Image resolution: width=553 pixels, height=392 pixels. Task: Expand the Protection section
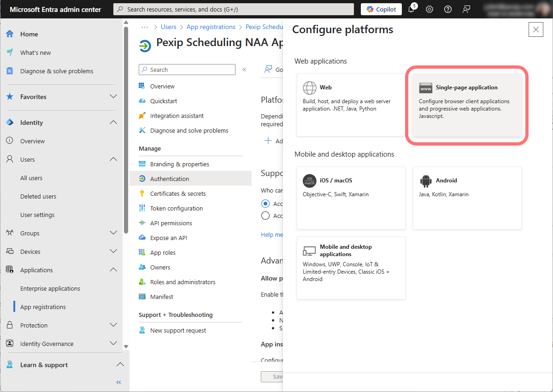click(x=113, y=325)
